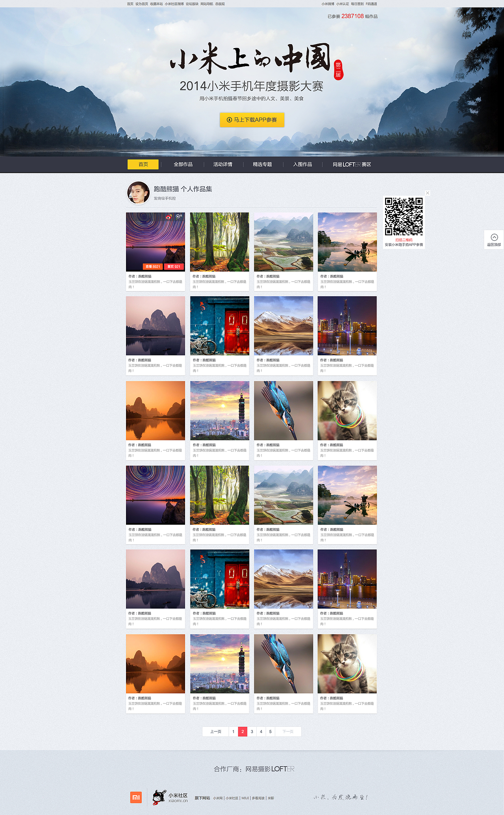Select the 首页 tab in nav bar
The height and width of the screenshot is (815, 504).
coord(143,164)
